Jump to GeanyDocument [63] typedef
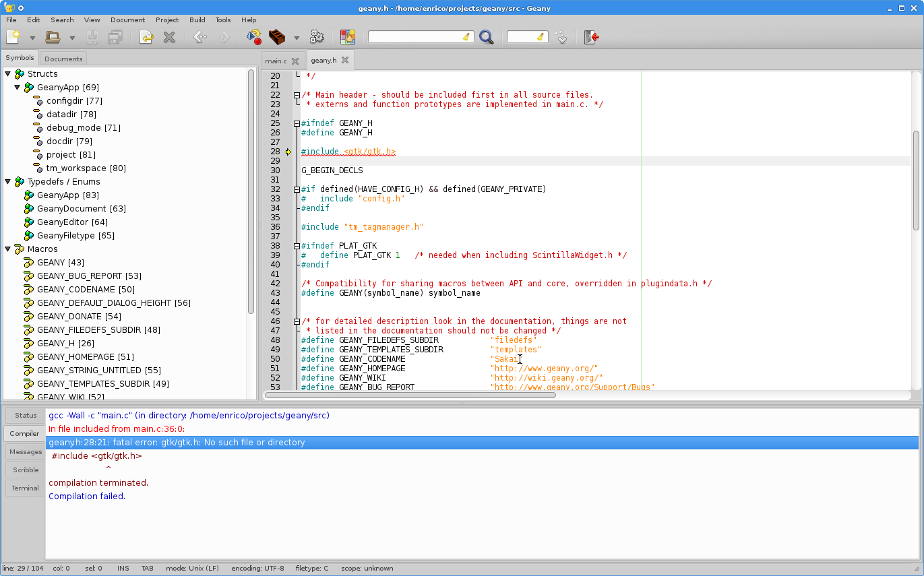The image size is (924, 576). coord(82,208)
